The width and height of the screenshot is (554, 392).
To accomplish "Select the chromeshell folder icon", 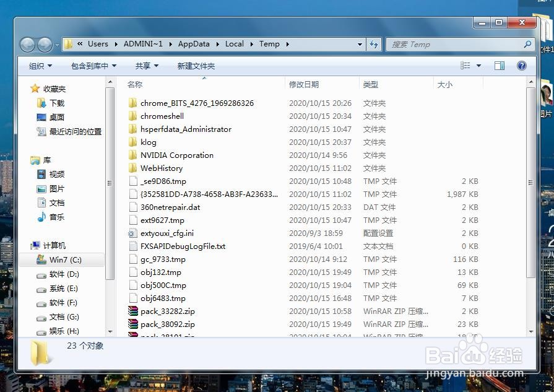I will pos(132,116).
